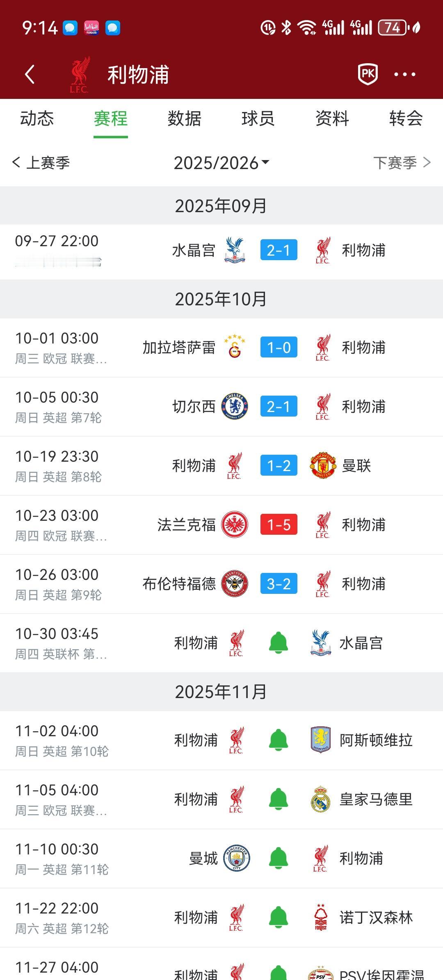Go to previous season via 上赛季
Viewport: 443px width, 980px height.
pyautogui.click(x=41, y=163)
